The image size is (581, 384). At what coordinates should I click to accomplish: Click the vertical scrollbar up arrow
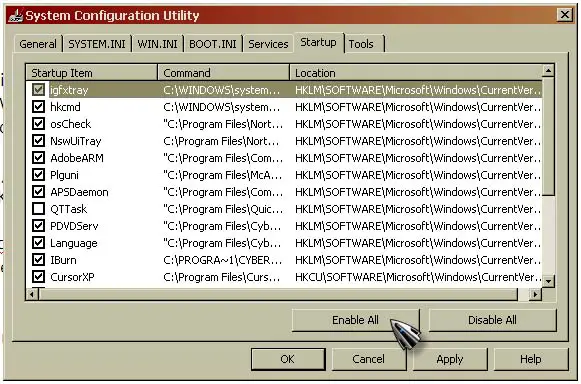(548, 70)
